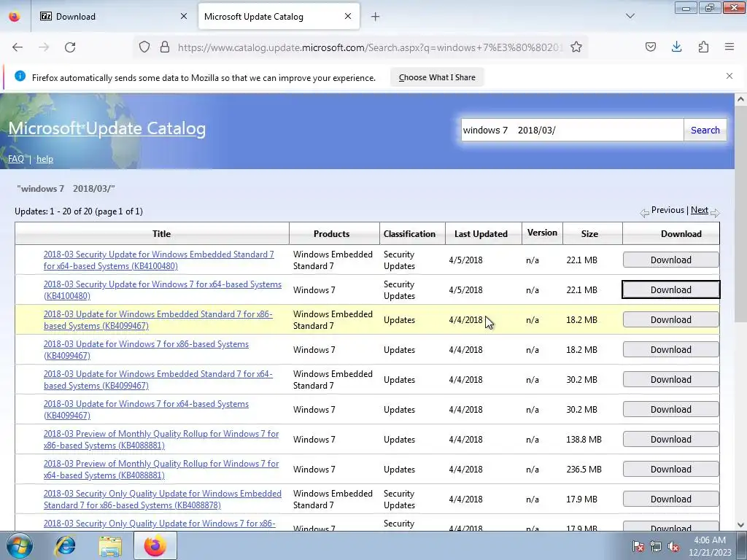Dismiss the Firefox data notification bar
The width and height of the screenshot is (747, 560).
tap(729, 76)
